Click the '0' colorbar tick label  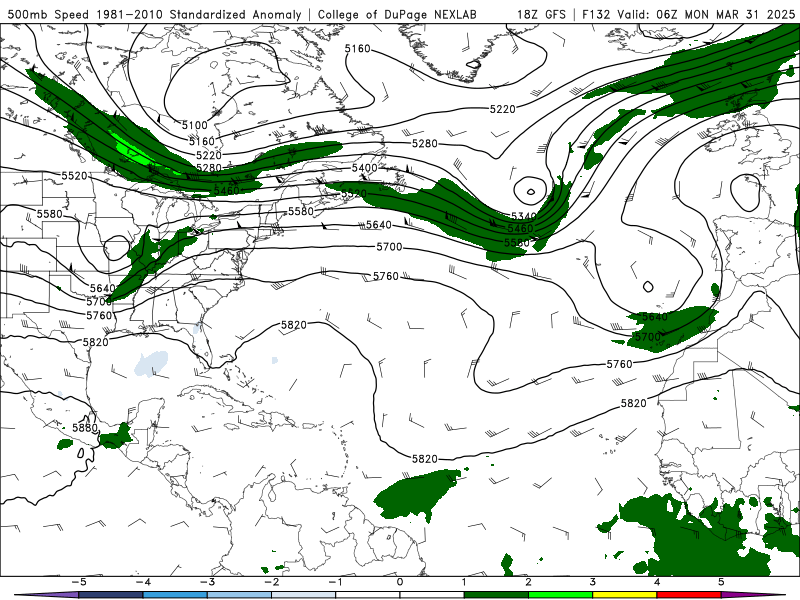click(x=400, y=582)
